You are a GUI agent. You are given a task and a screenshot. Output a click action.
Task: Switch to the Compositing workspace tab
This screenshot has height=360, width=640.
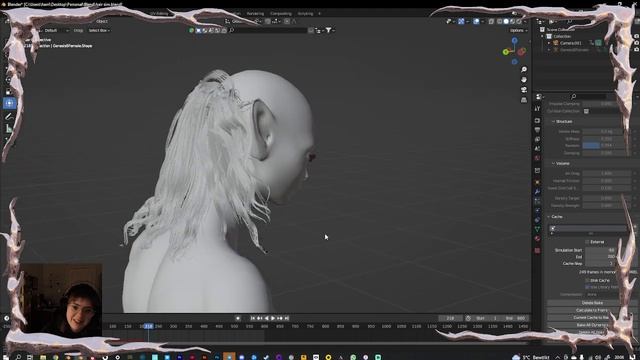tap(281, 13)
